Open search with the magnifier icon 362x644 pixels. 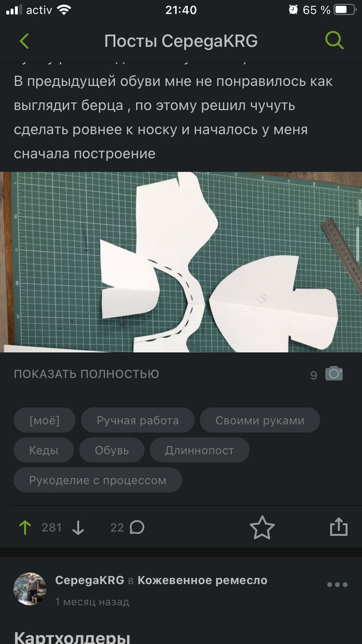[x=334, y=40]
